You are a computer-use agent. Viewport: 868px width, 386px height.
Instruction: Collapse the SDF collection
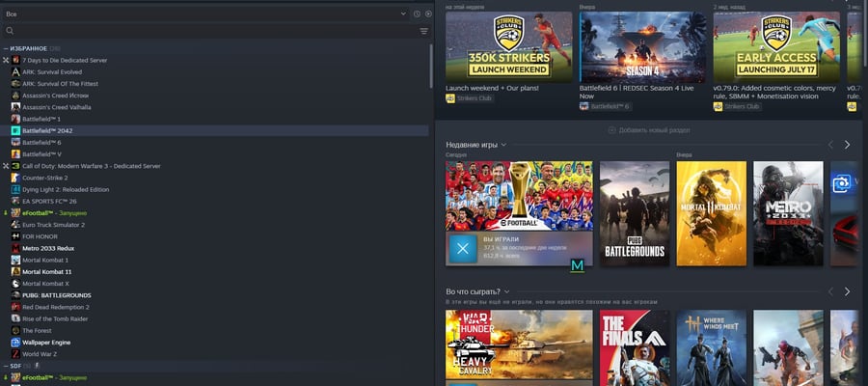point(6,366)
